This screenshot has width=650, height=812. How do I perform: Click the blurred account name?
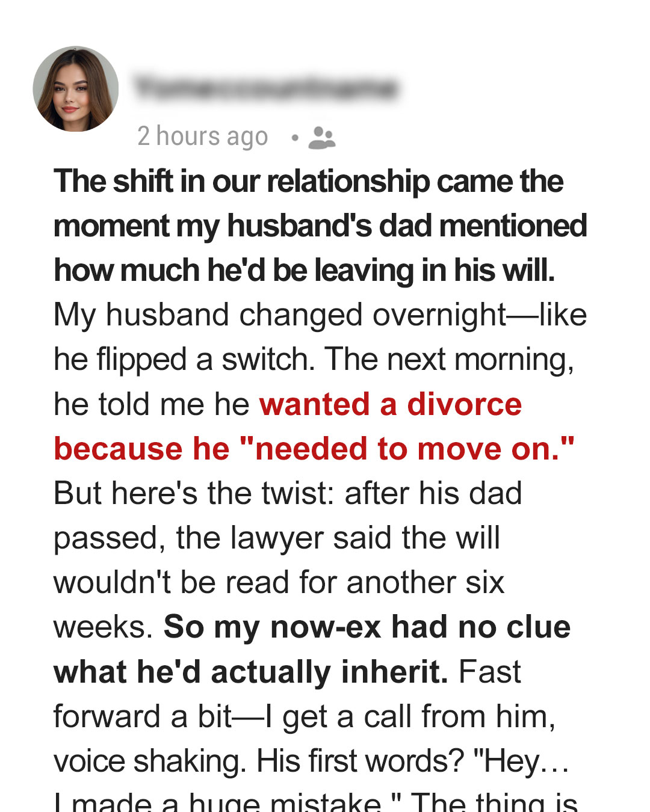pos(266,88)
